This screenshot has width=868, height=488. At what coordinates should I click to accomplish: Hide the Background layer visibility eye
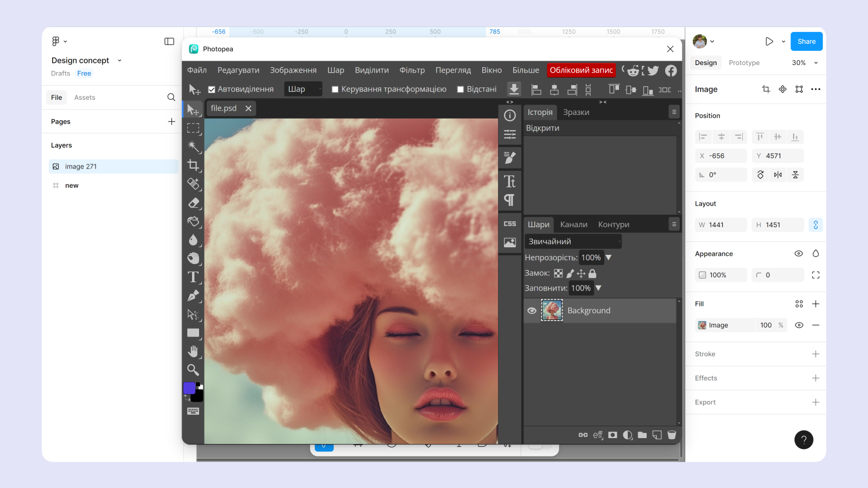pos(532,311)
